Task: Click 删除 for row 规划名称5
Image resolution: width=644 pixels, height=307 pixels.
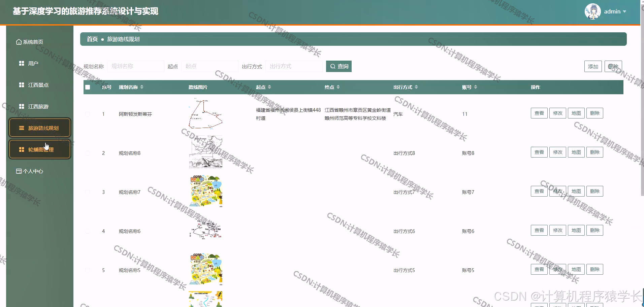Action: [x=595, y=269]
